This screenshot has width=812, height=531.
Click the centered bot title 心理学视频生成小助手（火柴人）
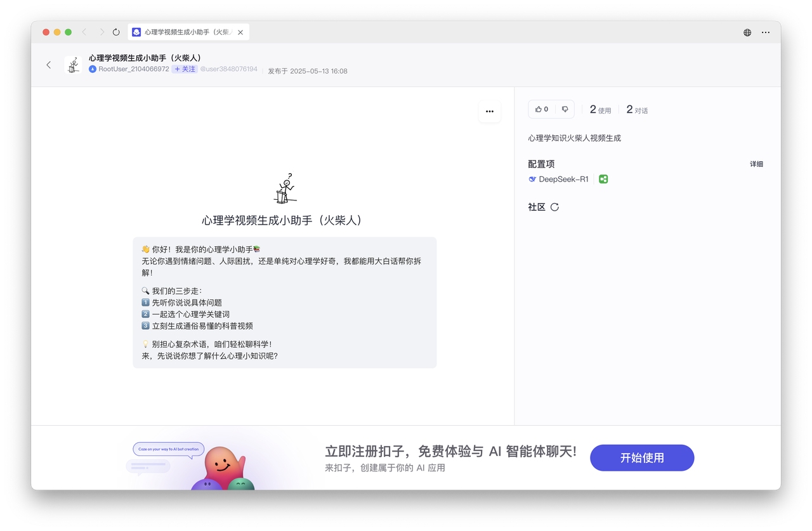(284, 220)
